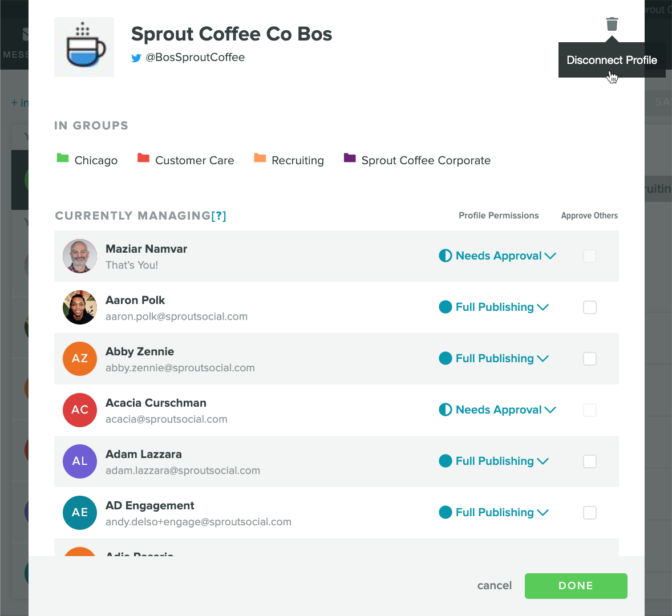Click full-circle permission icon in Aaron Polk row
Screen dimensions: 672x616
(446, 307)
